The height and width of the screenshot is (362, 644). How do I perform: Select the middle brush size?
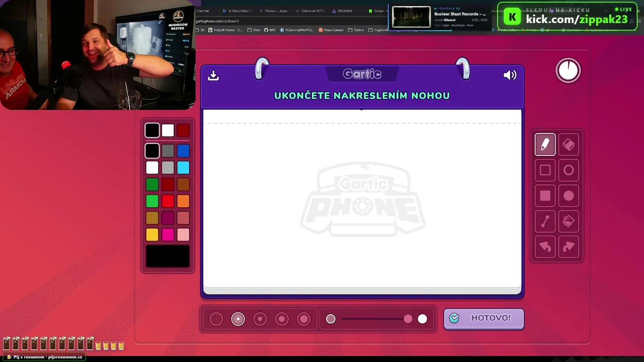[x=260, y=319]
